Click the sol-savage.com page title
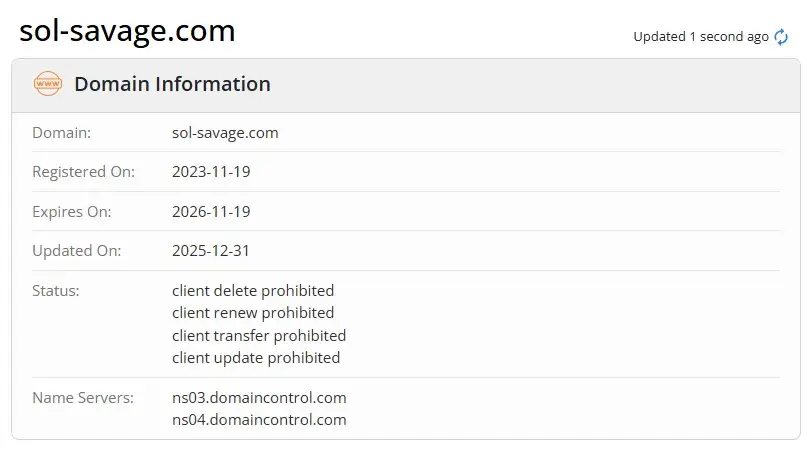The image size is (807, 456). 127,31
